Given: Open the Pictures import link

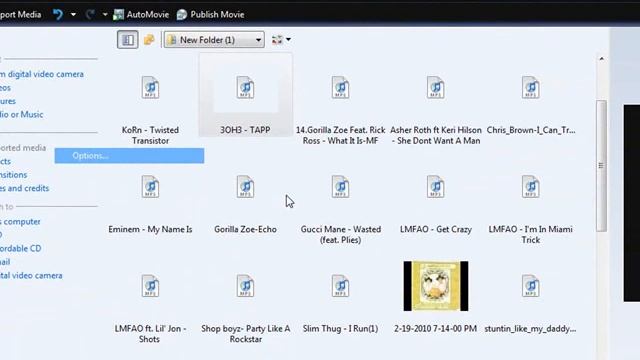Looking at the screenshot, I should click(x=8, y=101).
